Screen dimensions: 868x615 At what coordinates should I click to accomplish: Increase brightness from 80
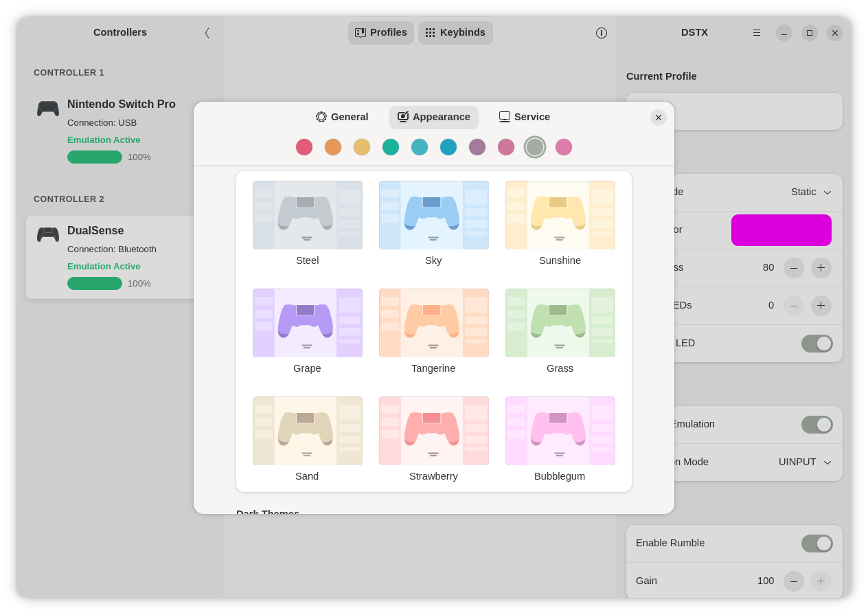[821, 268]
